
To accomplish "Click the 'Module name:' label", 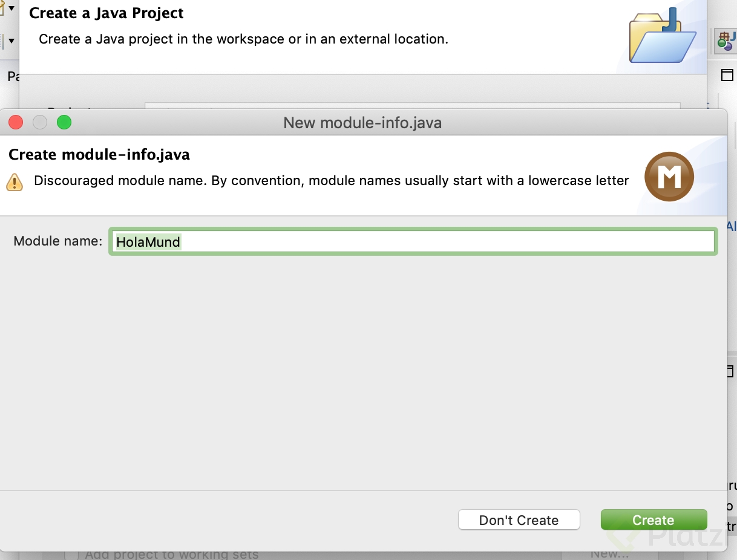I will click(x=57, y=241).
